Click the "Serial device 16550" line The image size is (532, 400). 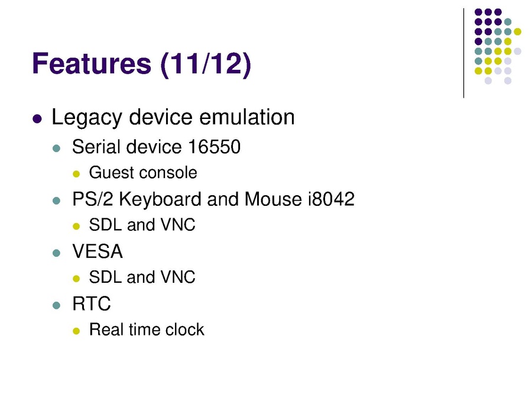[x=156, y=147]
